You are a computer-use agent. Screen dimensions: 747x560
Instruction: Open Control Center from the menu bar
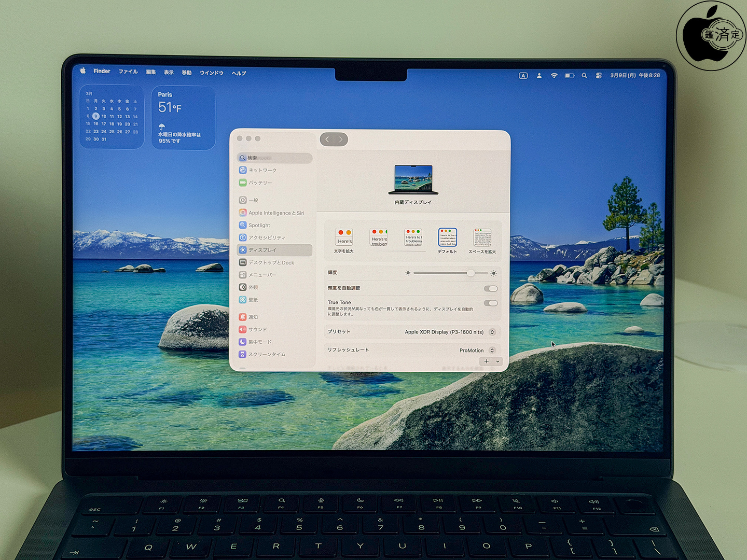point(599,76)
